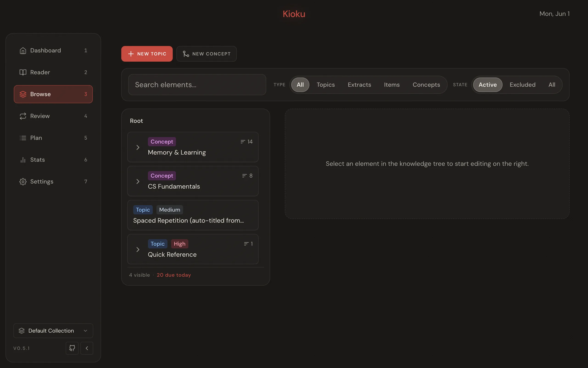The image size is (588, 368).
Task: Click the Topic badge on Spaced Repetition
Action: click(x=143, y=210)
